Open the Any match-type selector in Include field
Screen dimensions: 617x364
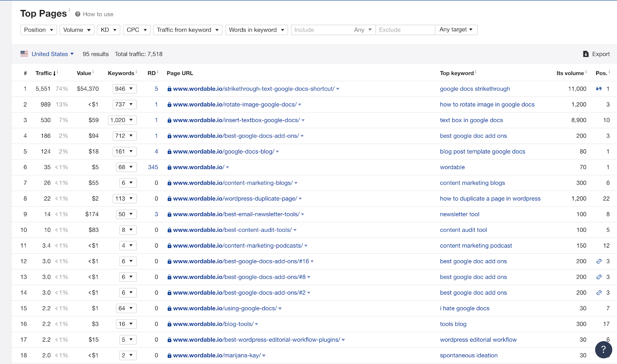pos(362,30)
